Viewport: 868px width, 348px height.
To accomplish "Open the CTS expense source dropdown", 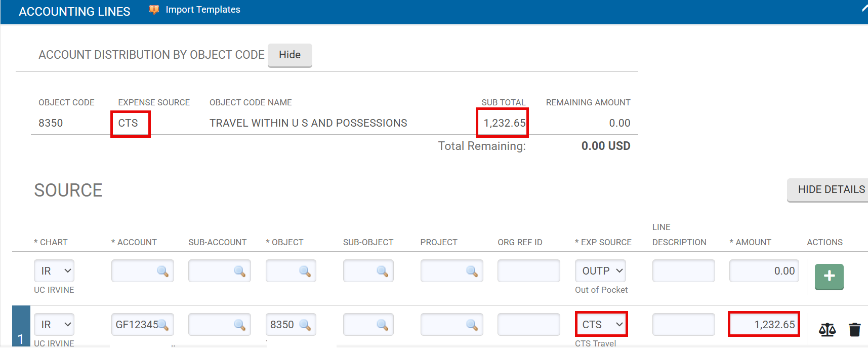I will point(601,325).
